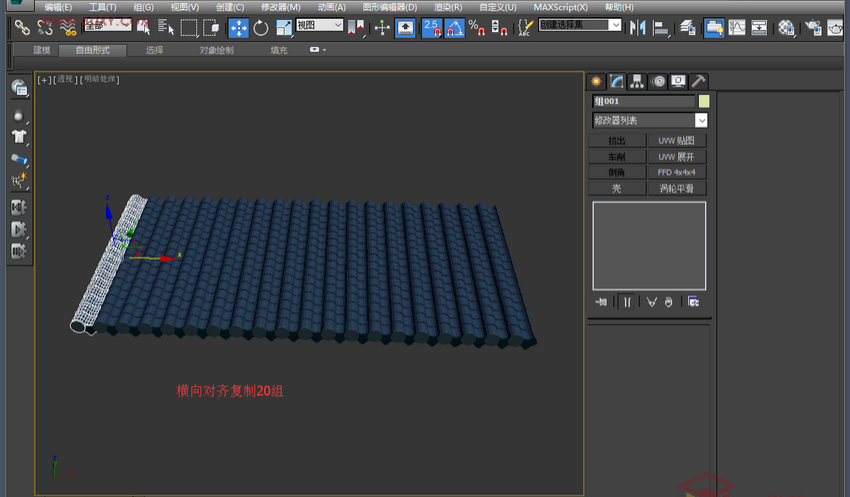The height and width of the screenshot is (497, 850).
Task: Open the 自定义(U) menu
Action: pos(498,7)
